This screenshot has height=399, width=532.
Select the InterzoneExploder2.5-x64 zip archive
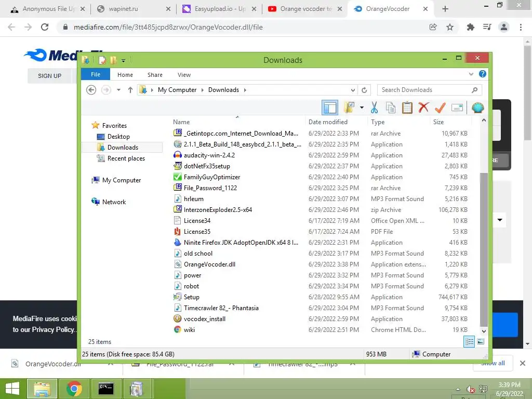tap(218, 210)
